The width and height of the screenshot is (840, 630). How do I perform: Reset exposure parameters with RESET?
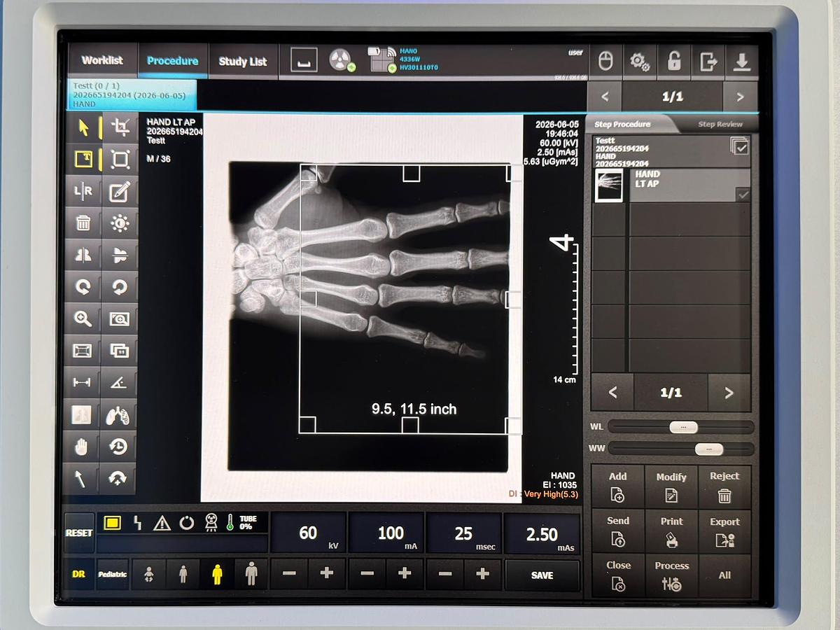click(79, 533)
